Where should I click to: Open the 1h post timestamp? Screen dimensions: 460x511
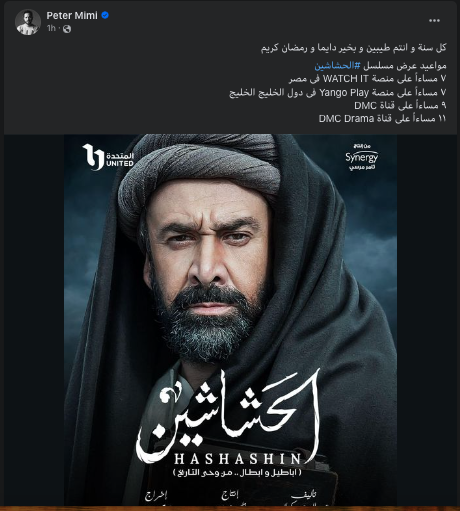pos(51,28)
